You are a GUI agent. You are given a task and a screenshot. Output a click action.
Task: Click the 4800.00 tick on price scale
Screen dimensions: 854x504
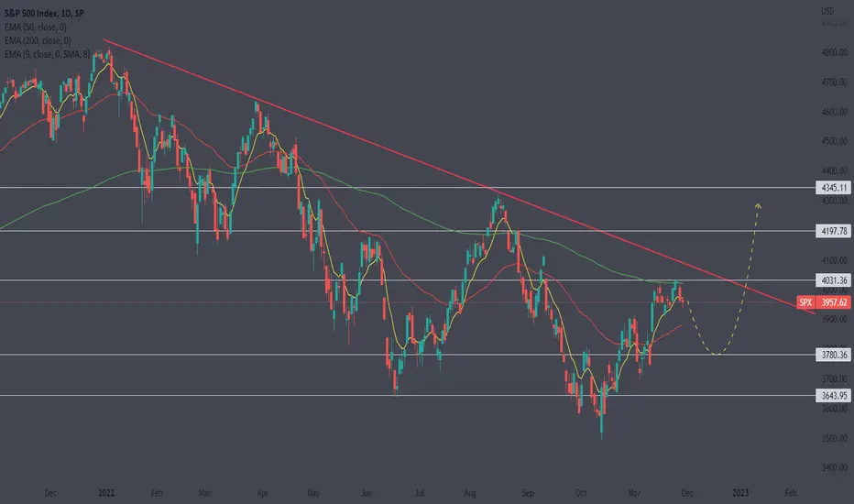[834, 53]
